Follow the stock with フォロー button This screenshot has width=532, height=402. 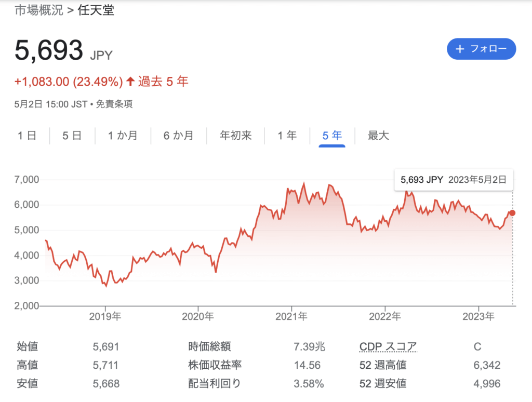pyautogui.click(x=482, y=49)
